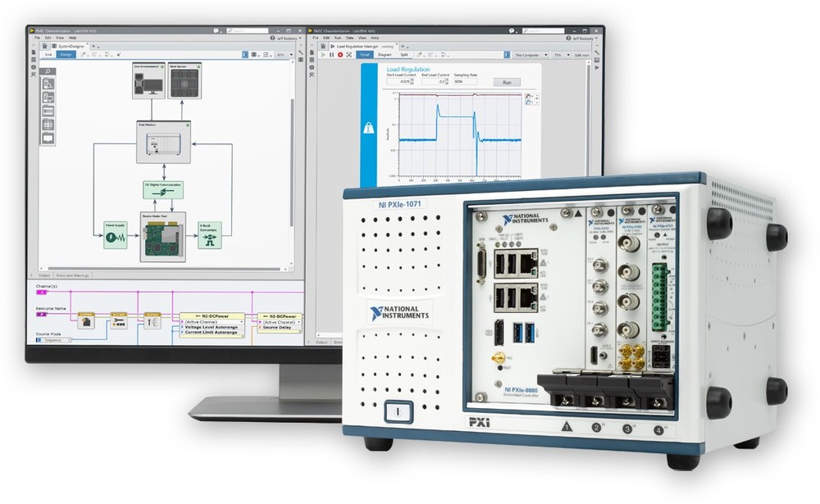Click the Home icon next to the SystemDesigner tab
This screenshot has width=820, height=504.
pos(45,46)
